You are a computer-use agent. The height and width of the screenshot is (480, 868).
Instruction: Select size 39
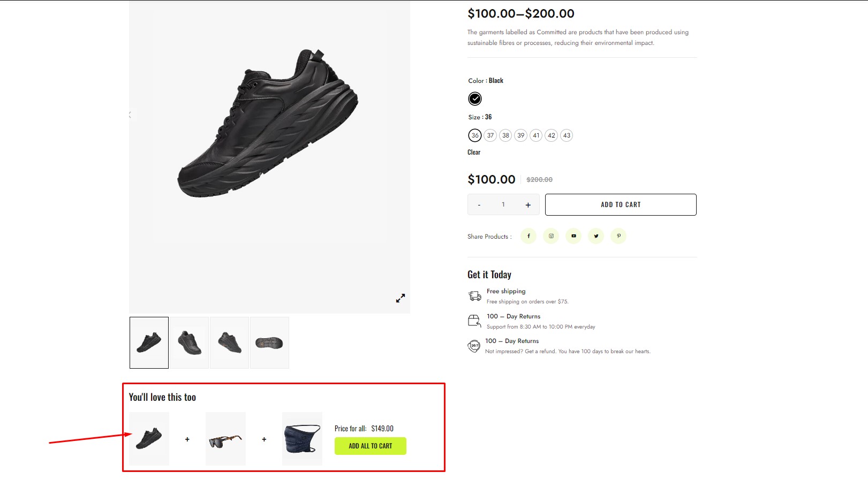tap(521, 135)
